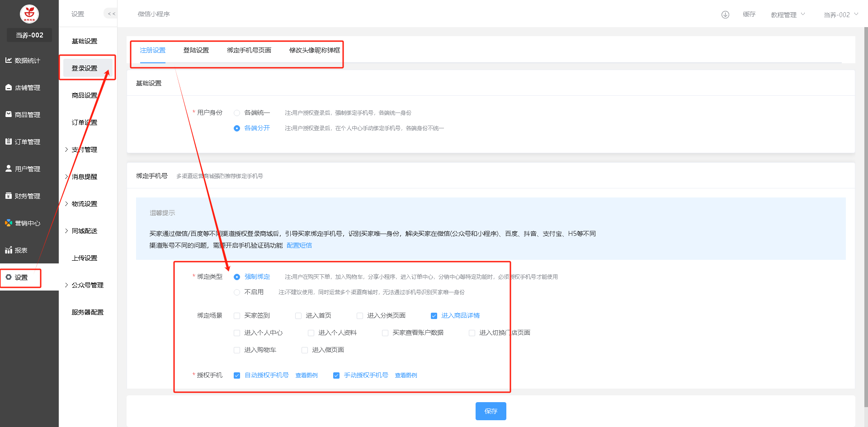Collapse the settings submenu with double-arrow icon
The height and width of the screenshot is (427, 868).
[111, 14]
